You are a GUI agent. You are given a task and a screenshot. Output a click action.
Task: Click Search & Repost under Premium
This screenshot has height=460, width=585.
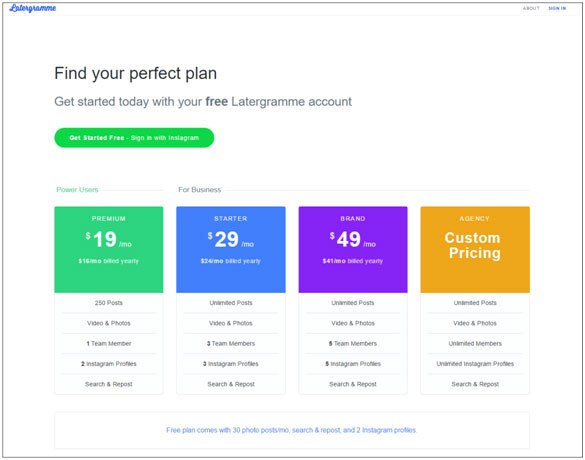(109, 384)
